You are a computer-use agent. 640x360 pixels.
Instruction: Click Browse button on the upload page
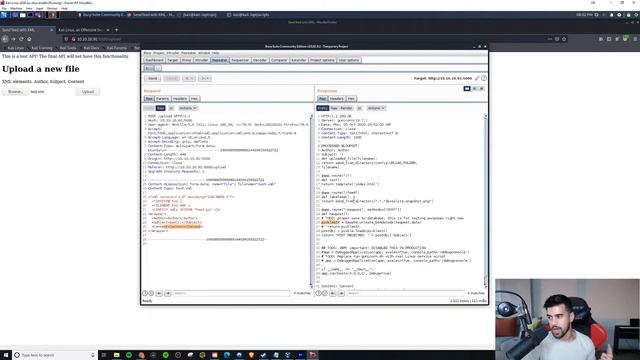coord(15,92)
